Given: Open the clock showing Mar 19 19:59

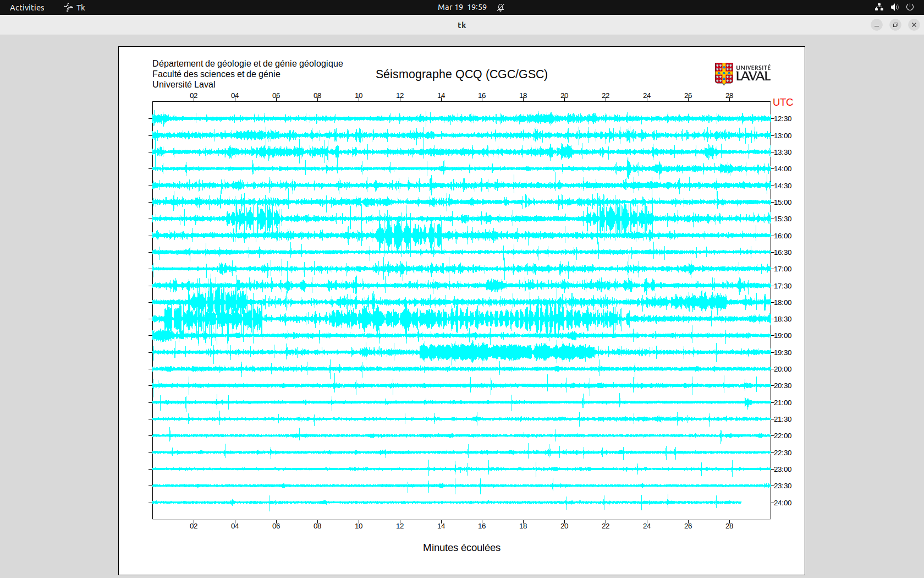Looking at the screenshot, I should [462, 7].
